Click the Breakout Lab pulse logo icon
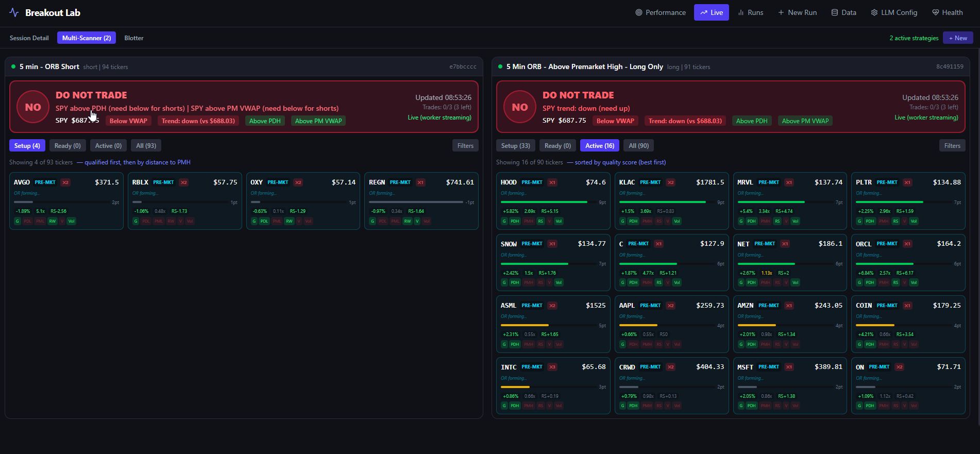This screenshot has width=980, height=454. 14,13
